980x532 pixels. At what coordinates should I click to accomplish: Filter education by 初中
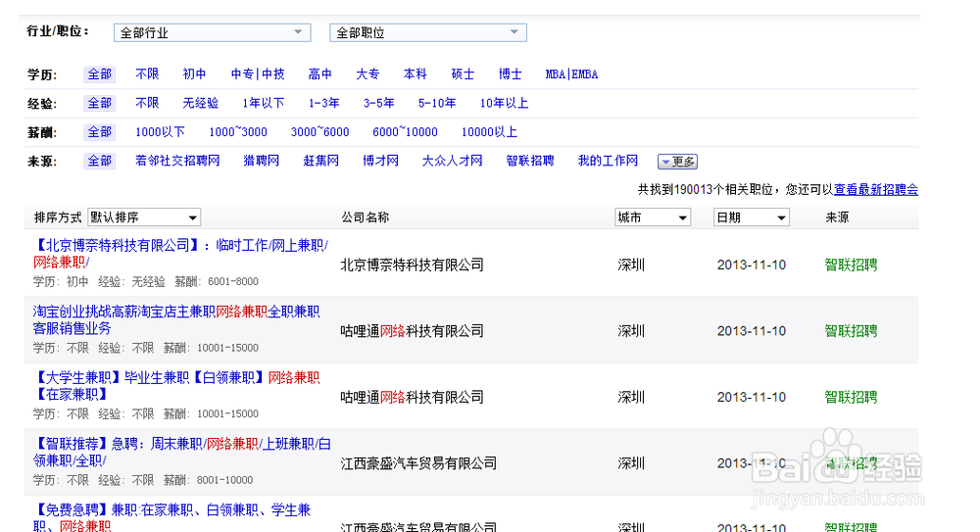pos(194,74)
